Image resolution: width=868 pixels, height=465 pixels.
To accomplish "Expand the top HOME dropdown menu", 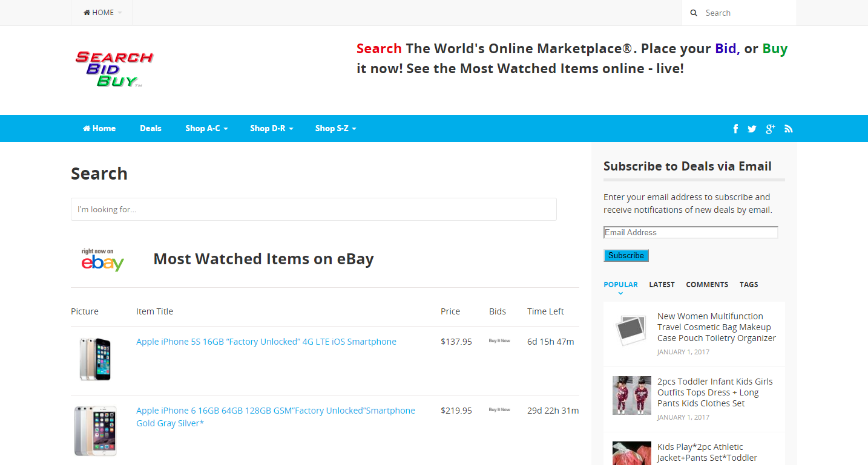I will click(x=102, y=13).
